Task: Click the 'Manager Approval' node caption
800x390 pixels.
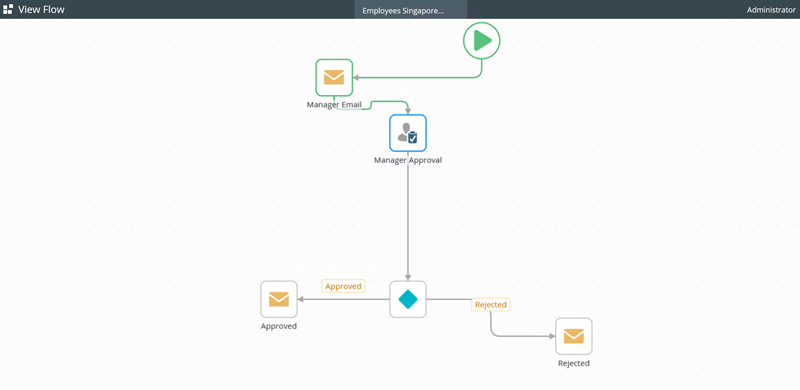Action: point(408,160)
